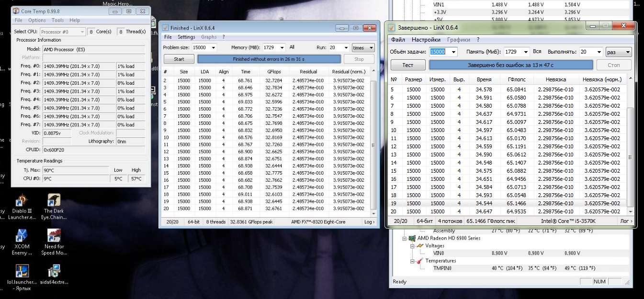Open Объём задачи dropdown in Russian LinX
This screenshot has height=299, width=644.
pos(453,52)
